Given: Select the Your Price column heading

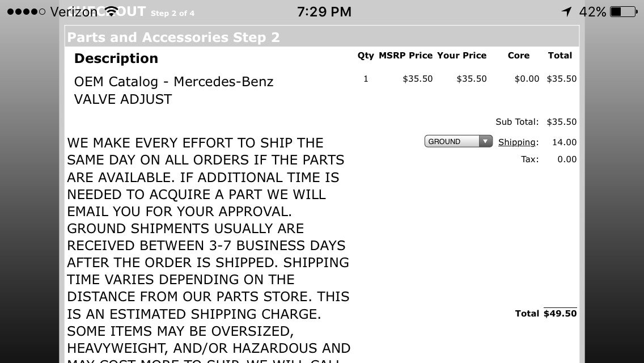Looking at the screenshot, I should [461, 55].
